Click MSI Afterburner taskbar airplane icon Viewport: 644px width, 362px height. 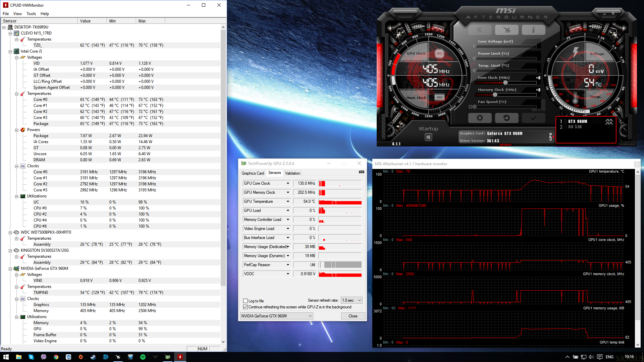tap(118, 357)
